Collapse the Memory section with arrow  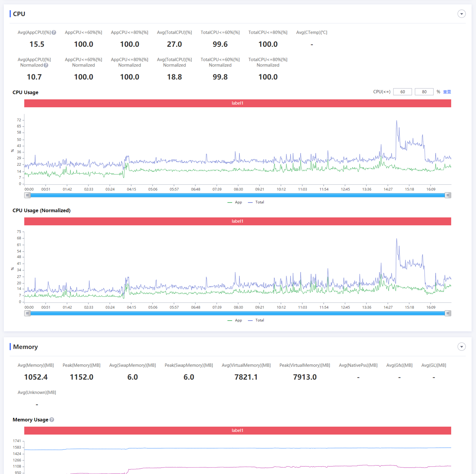pos(461,347)
